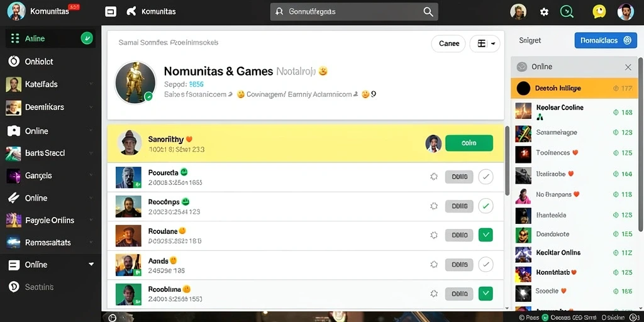Open Onhiolot sidebar icon
The image size is (644, 322).
[14, 62]
